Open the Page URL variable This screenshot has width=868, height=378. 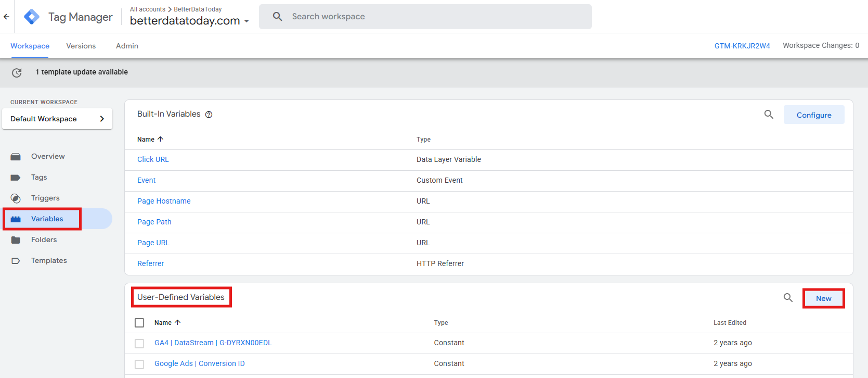point(153,243)
